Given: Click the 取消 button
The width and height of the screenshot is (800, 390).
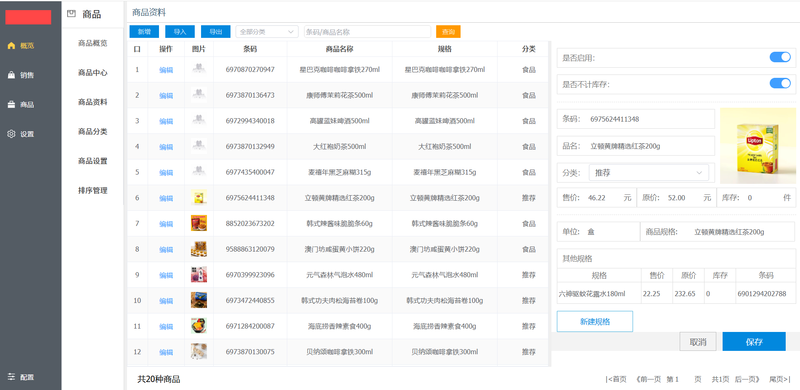Looking at the screenshot, I should point(698,342).
